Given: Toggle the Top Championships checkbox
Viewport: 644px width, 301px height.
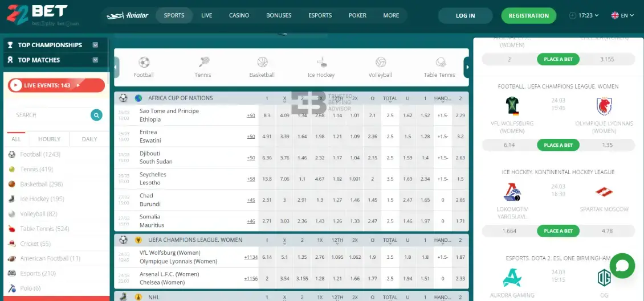Looking at the screenshot, I should 95,45.
